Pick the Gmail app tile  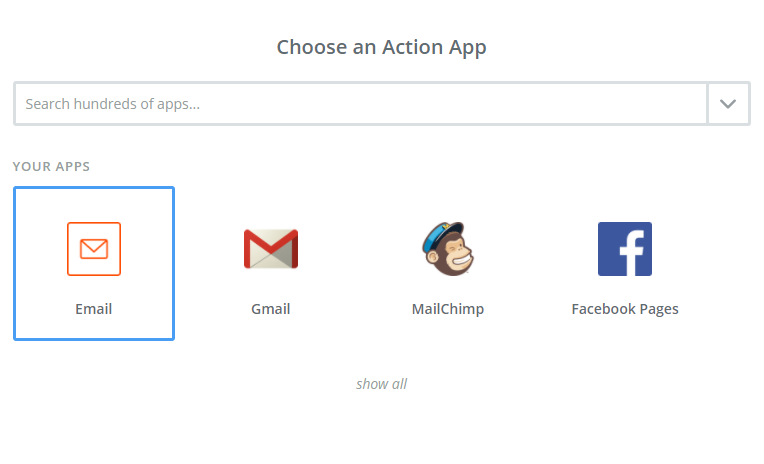271,264
